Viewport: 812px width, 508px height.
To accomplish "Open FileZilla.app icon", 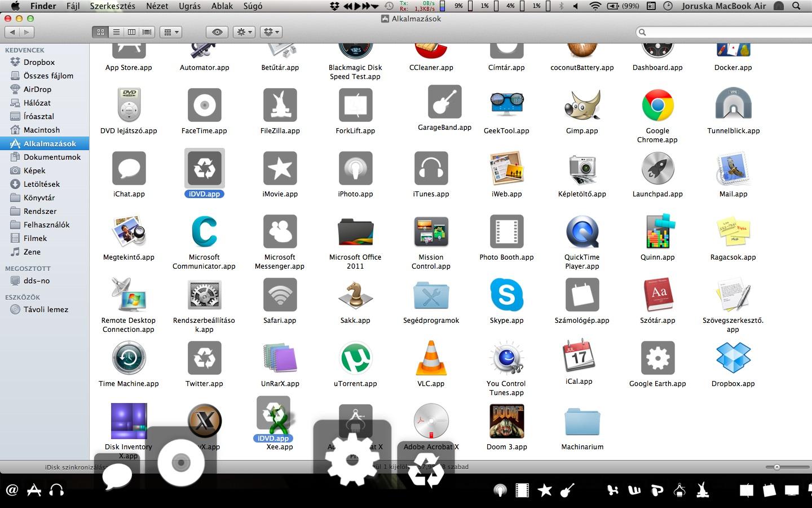I will pyautogui.click(x=280, y=106).
